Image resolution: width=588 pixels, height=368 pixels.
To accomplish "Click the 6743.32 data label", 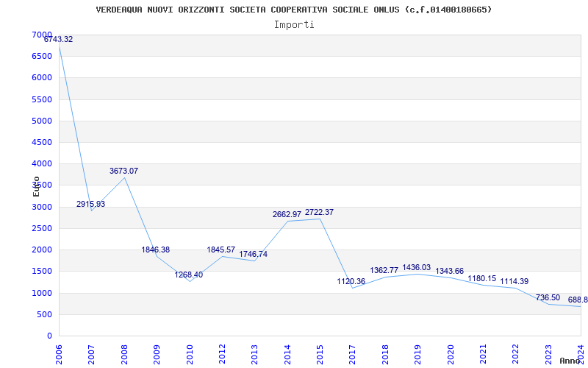I will pos(59,40).
